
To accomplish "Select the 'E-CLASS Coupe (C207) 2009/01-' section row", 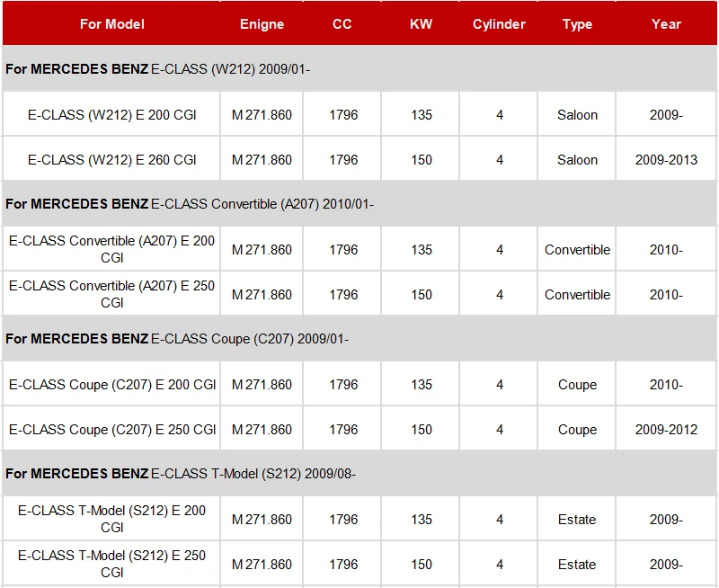I will click(x=359, y=338).
